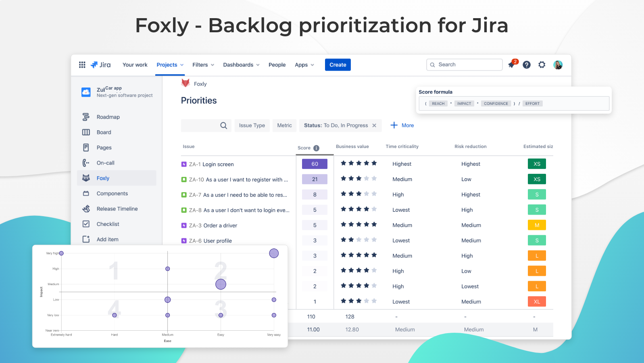The height and width of the screenshot is (363, 644).
Task: Click the Score info icon
Action: 317,148
